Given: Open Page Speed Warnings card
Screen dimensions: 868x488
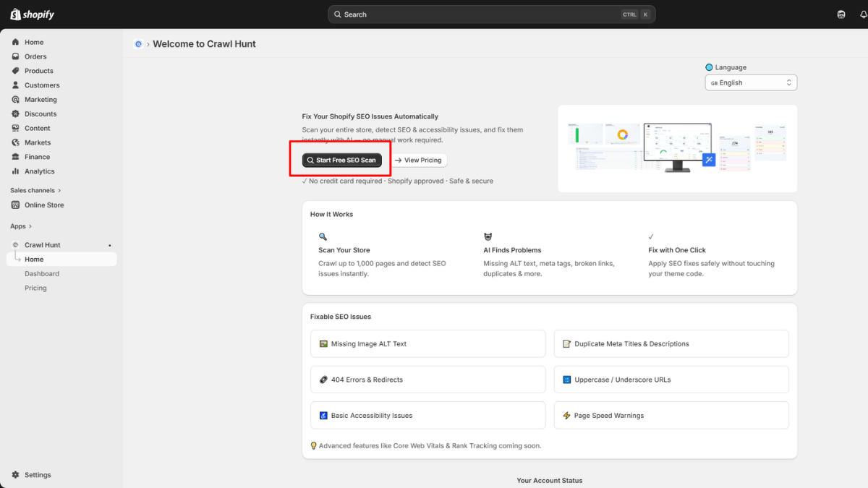Looking at the screenshot, I should pos(671,416).
